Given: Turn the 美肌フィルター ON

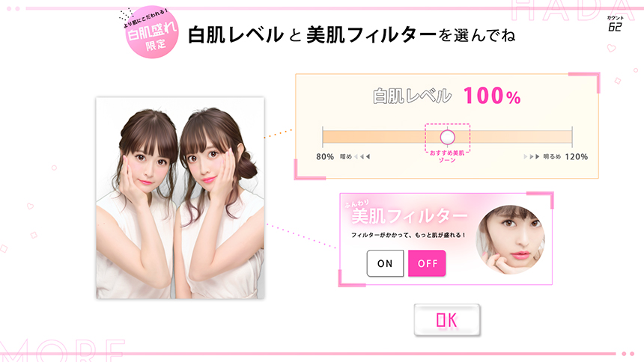Looking at the screenshot, I should (x=385, y=263).
